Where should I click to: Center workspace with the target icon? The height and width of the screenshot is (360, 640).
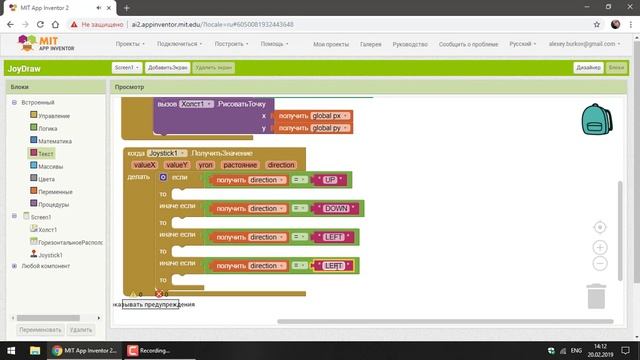pyautogui.click(x=600, y=227)
